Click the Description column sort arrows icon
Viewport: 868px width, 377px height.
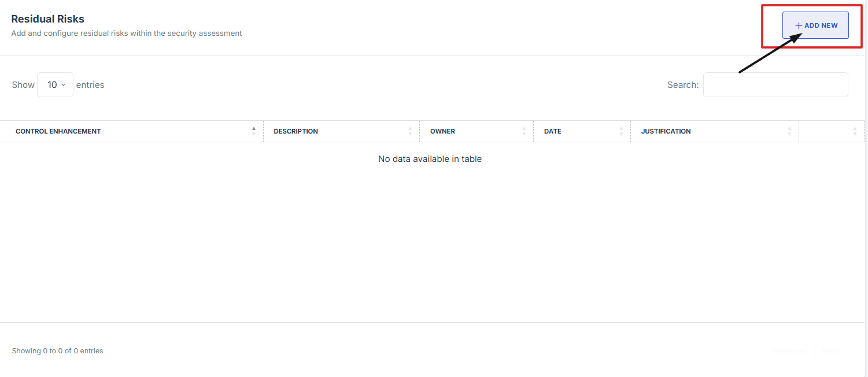click(410, 131)
